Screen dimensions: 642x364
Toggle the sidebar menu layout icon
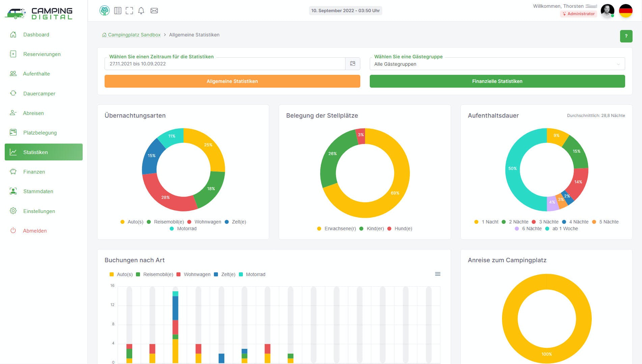[x=118, y=11]
